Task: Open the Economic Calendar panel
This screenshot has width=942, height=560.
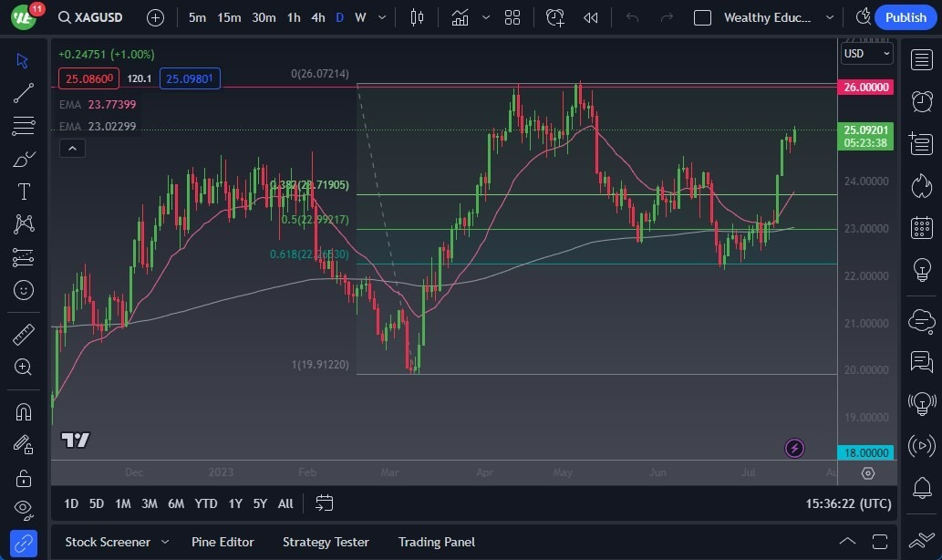Action: pos(920,227)
